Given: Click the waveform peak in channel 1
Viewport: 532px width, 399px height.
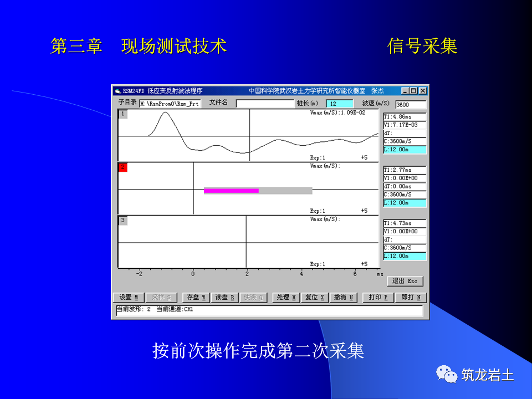Looking at the screenshot, I should 165,113.
